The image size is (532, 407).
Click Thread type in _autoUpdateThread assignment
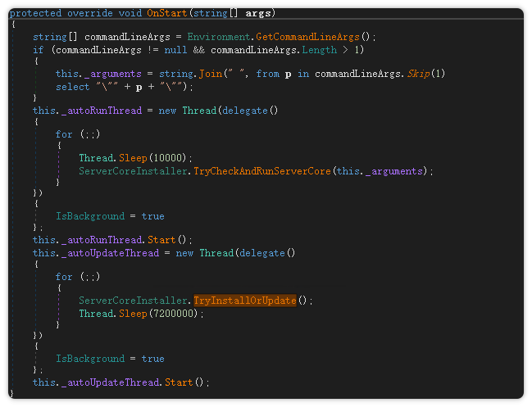216,253
